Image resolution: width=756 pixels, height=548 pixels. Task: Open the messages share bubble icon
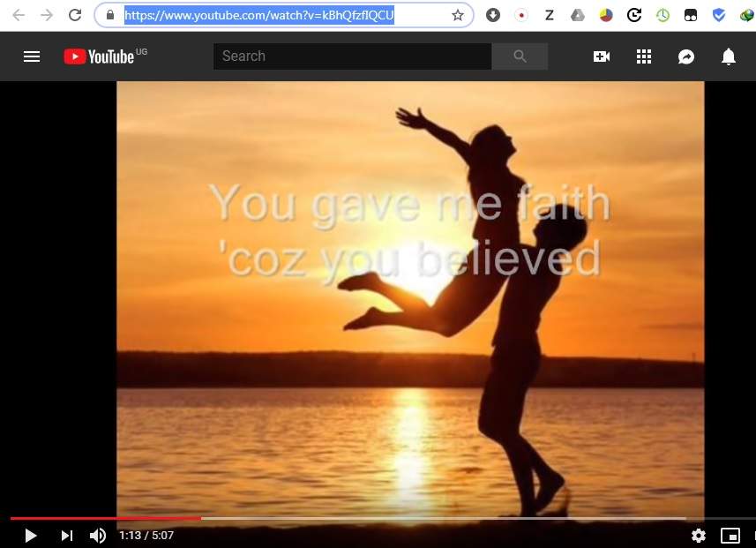click(686, 56)
